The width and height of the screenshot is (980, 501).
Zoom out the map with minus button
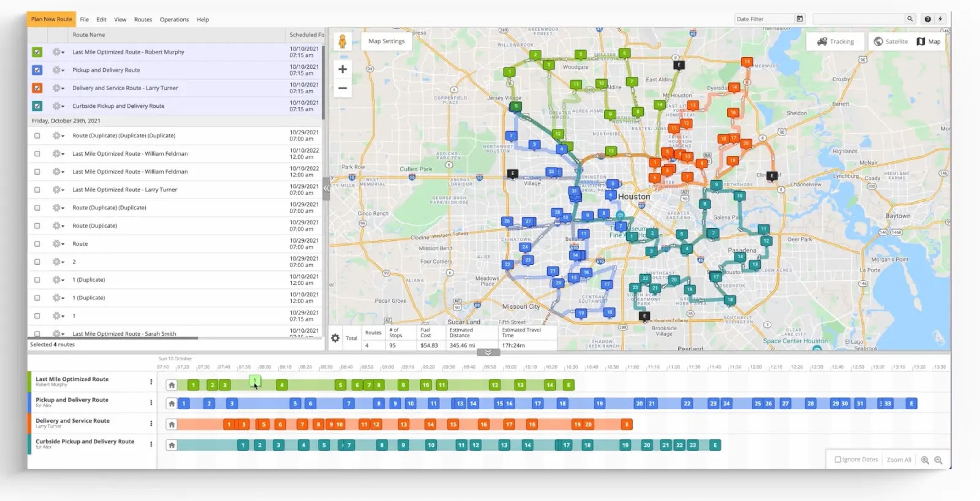pyautogui.click(x=342, y=88)
